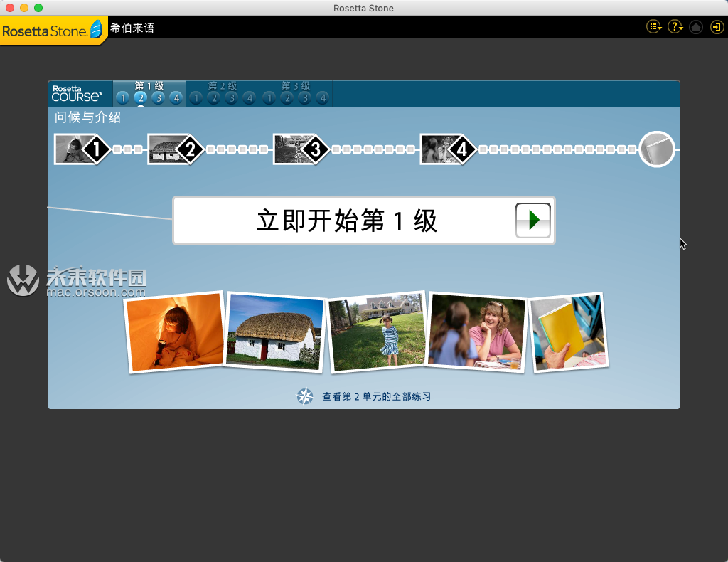Click the 问候与介绍 unit title
728x562 pixels.
click(x=87, y=117)
